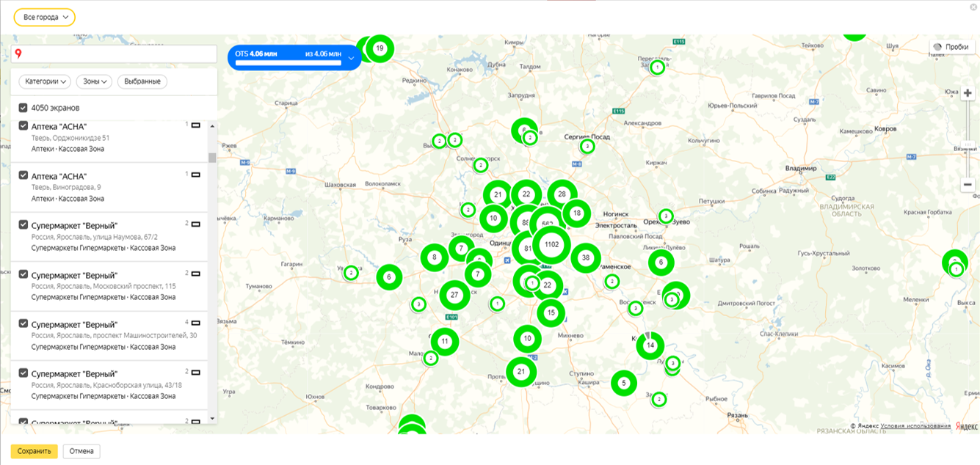Focus the map address search field
The width and height of the screenshot is (980, 465).
point(114,54)
